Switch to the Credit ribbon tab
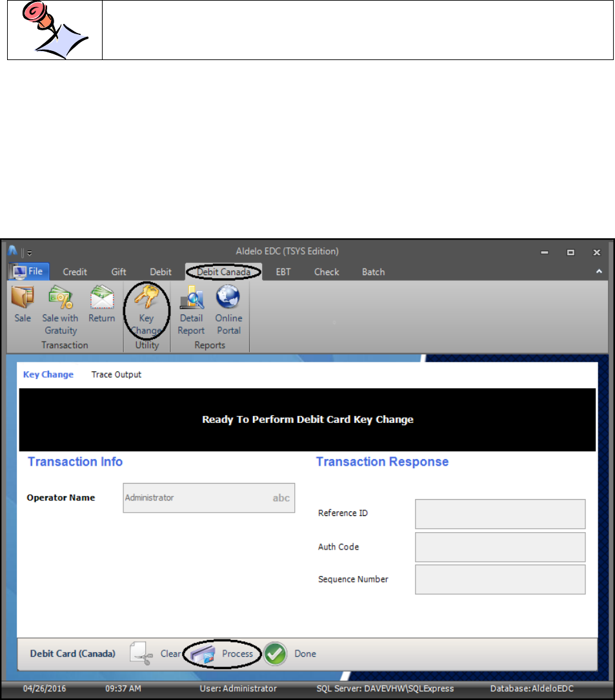The width and height of the screenshot is (615, 700). pyautogui.click(x=75, y=272)
